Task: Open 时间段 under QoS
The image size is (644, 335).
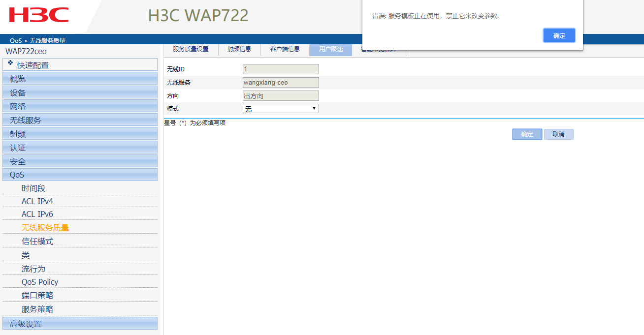Action: (x=33, y=188)
